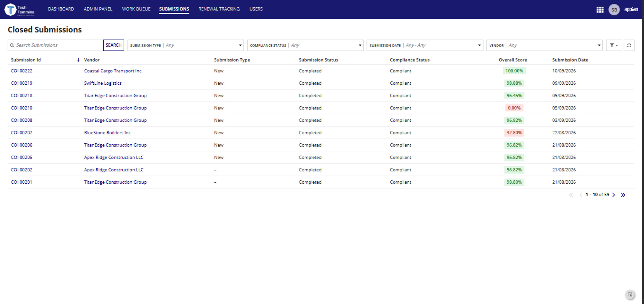Open the filter funnel options menu
644x304 pixels.
point(614,45)
